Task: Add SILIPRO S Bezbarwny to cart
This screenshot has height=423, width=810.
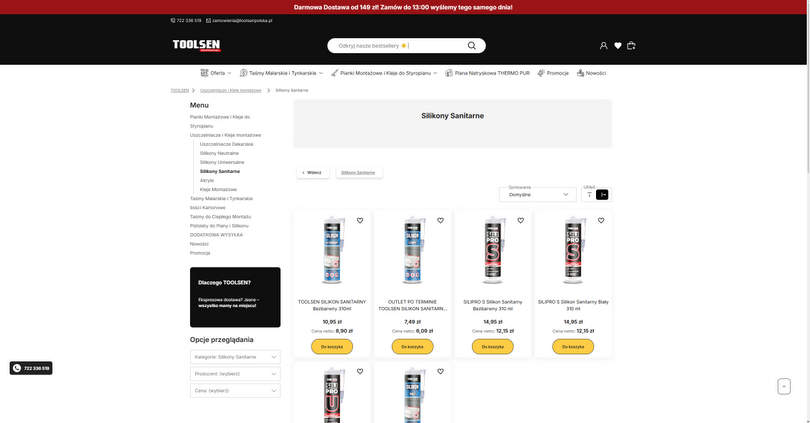Action: 492,347
